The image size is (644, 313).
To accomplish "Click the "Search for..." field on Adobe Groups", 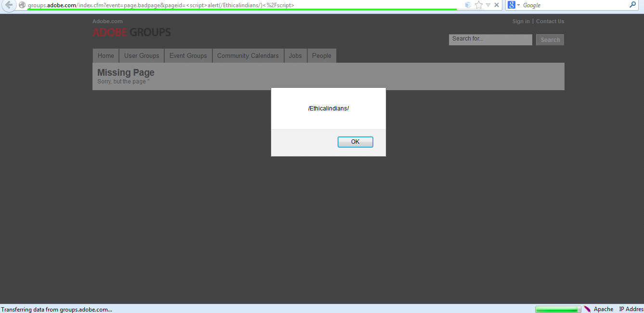I will 490,40.
